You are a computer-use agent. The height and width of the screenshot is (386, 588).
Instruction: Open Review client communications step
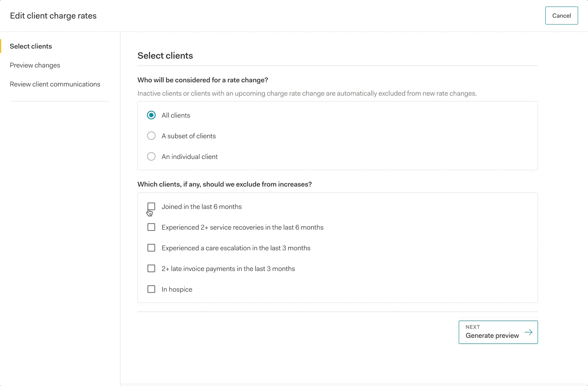pyautogui.click(x=55, y=84)
